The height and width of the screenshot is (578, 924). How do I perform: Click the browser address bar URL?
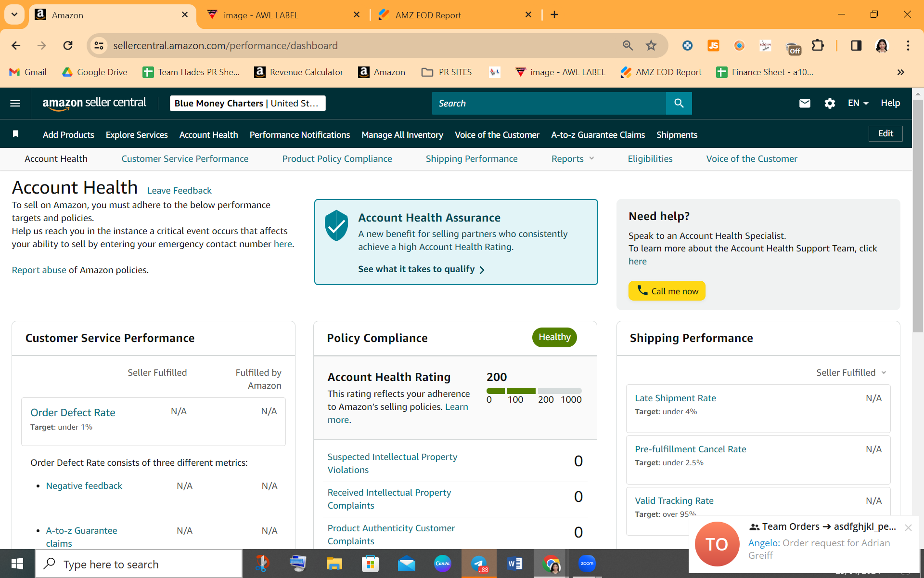point(225,46)
